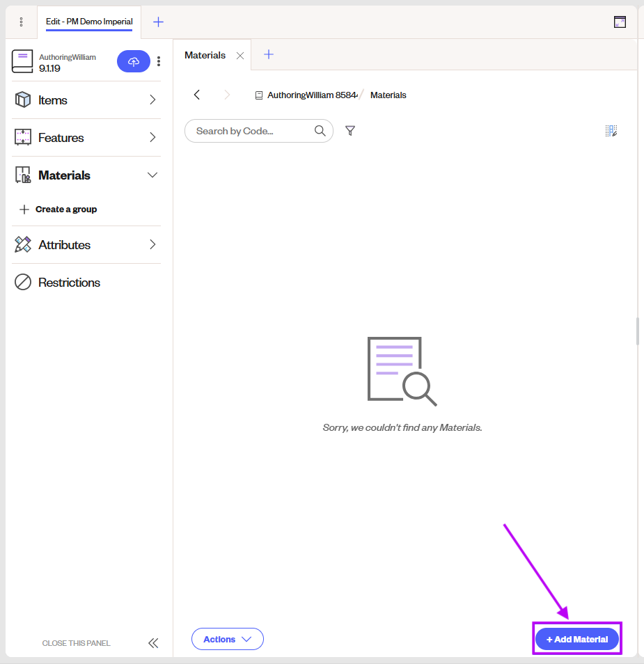This screenshot has height=664, width=644.
Task: Collapse the Materials section chevron
Action: pos(152,175)
